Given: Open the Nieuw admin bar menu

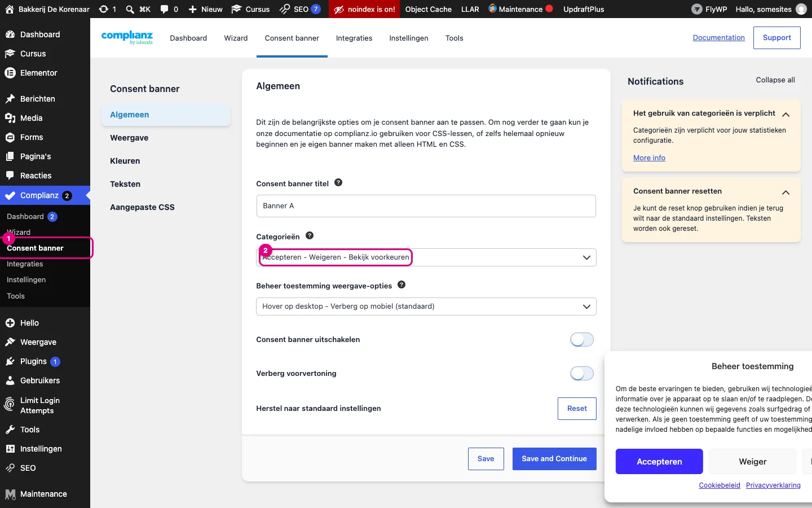Looking at the screenshot, I should tap(205, 9).
